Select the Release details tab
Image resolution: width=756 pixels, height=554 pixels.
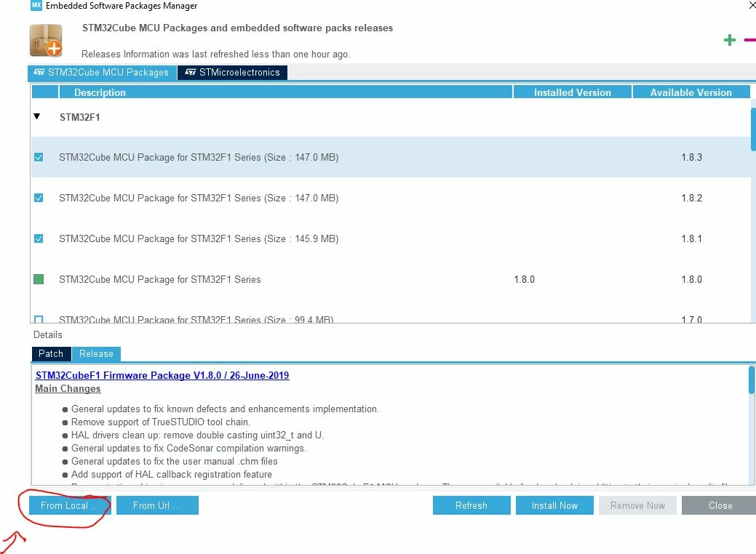[97, 353]
